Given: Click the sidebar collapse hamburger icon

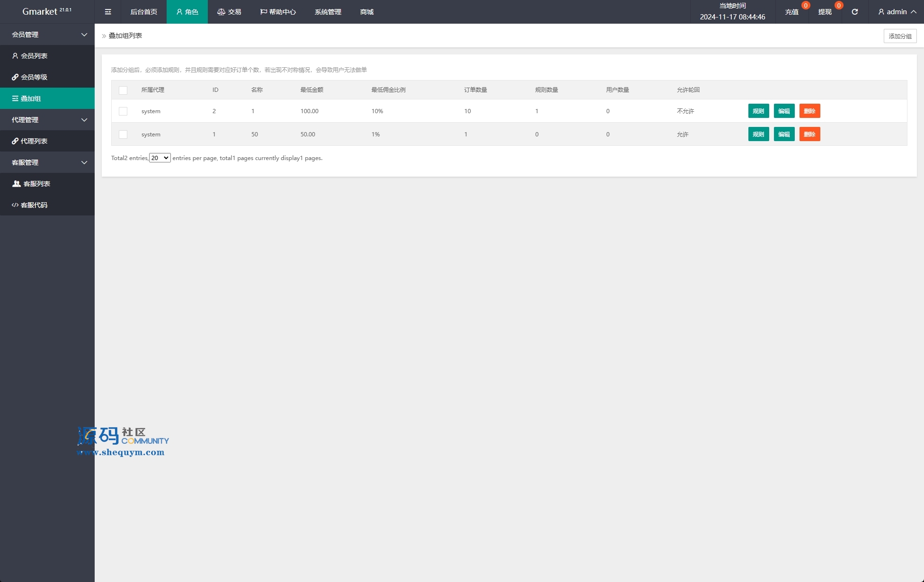Looking at the screenshot, I should click(108, 12).
